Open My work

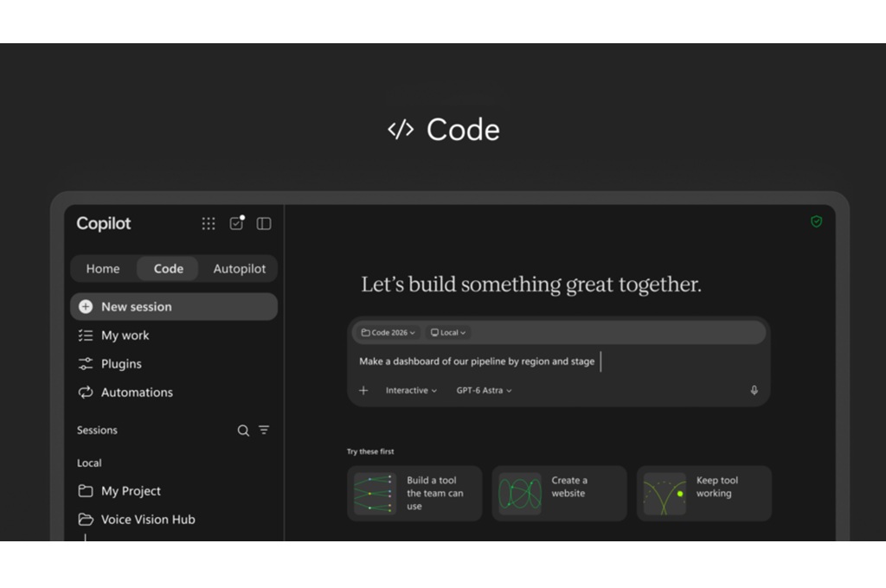[x=174, y=336]
